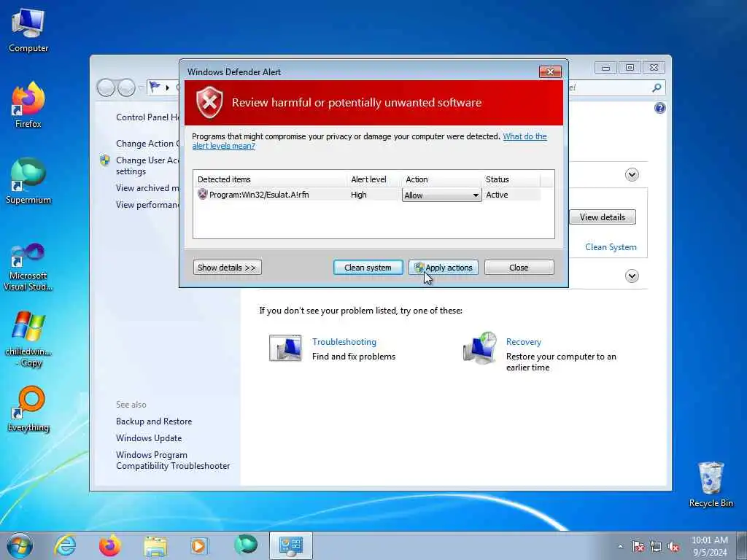Viewport: 747px width, 560px height.
Task: Click the Change Action Center settings link
Action: coord(147,144)
